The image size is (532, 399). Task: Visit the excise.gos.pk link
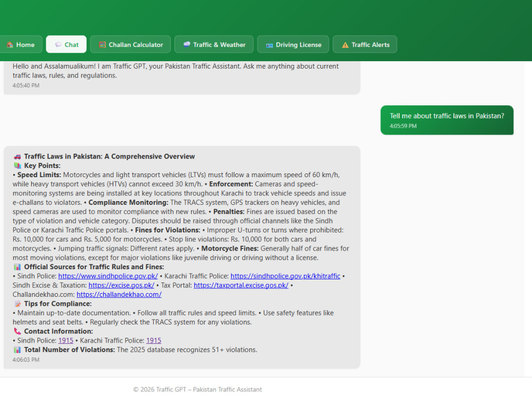tap(121, 285)
